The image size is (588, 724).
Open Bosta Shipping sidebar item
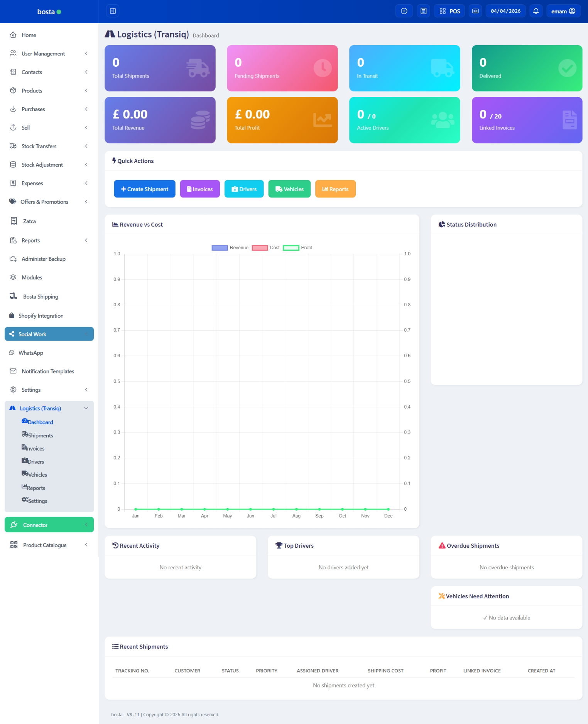click(x=41, y=297)
